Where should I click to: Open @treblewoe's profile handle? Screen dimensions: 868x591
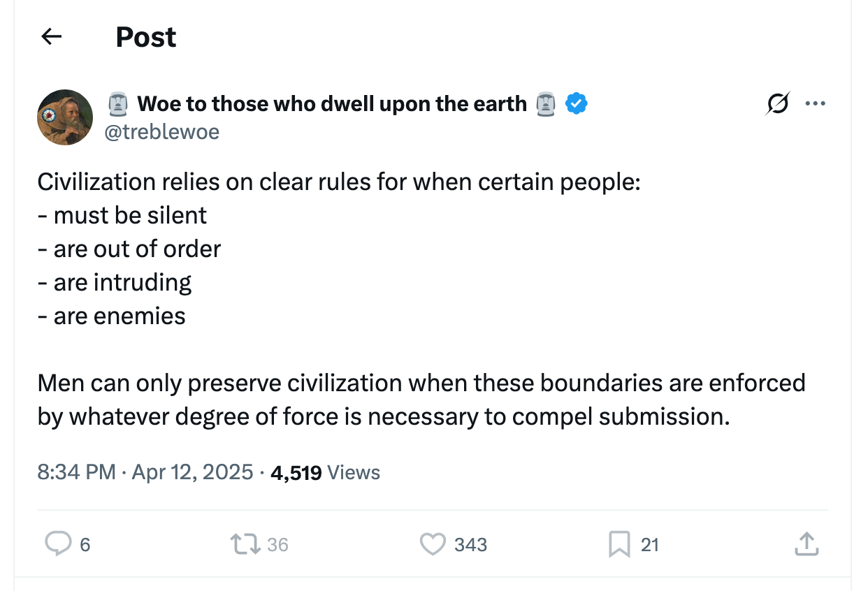[162, 131]
